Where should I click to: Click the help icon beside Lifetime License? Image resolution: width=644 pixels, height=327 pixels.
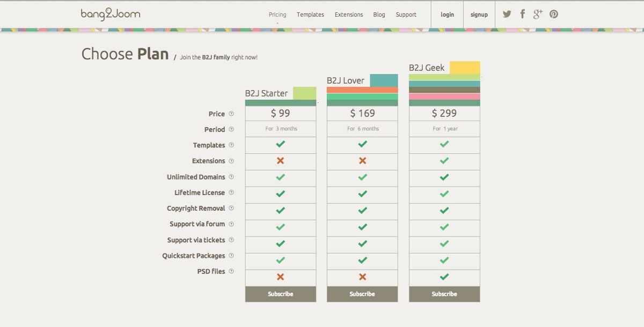point(231,192)
